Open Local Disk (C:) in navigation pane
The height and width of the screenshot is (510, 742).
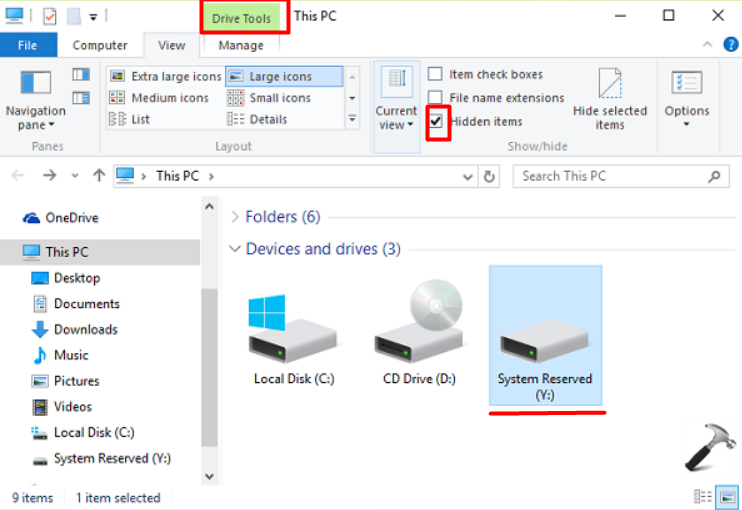coord(83,432)
